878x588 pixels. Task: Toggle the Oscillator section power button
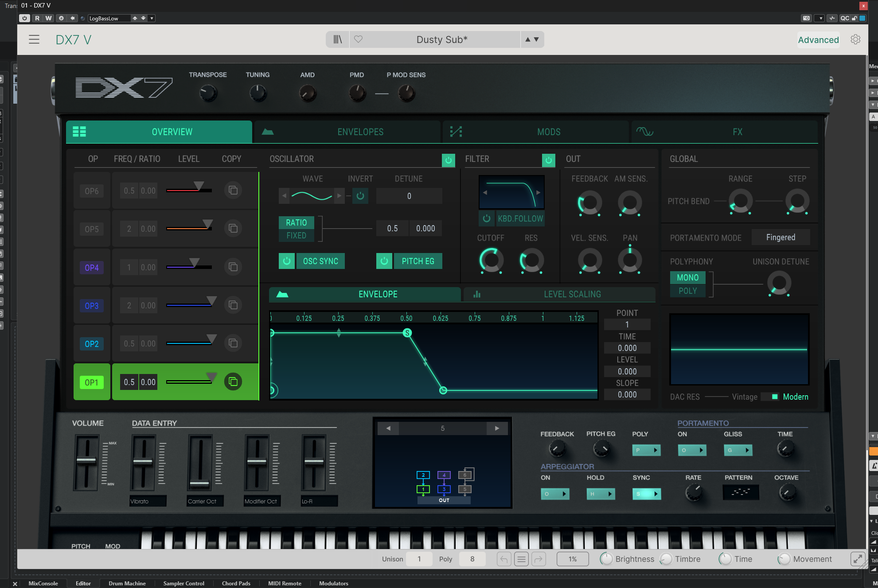449,160
